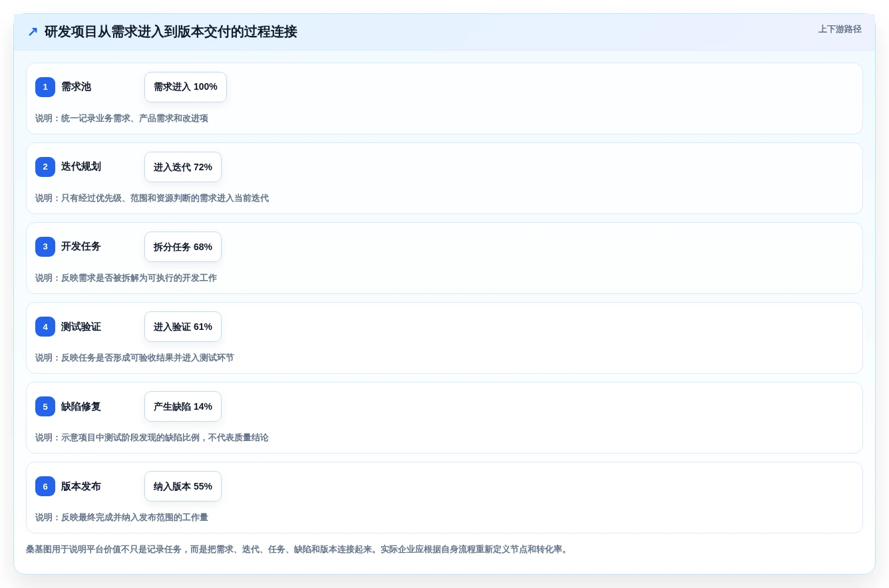Click description 不代表质量结论 under 缺陷修复

click(x=152, y=438)
